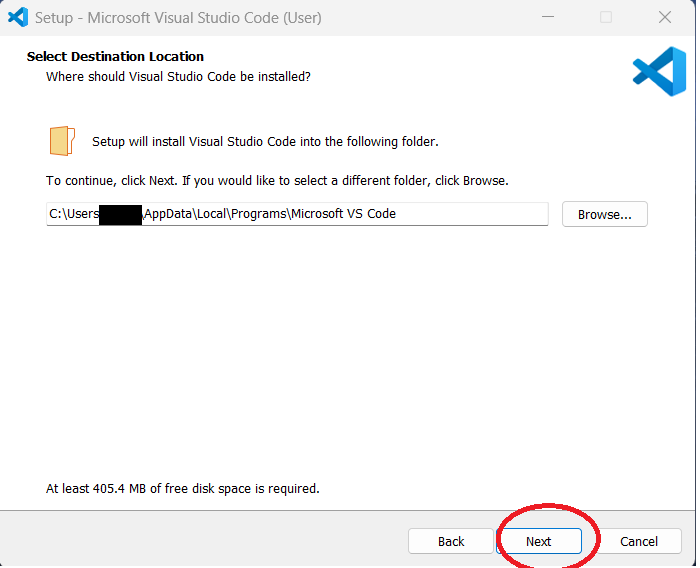Click the blacked-out username in the path

coord(121,214)
